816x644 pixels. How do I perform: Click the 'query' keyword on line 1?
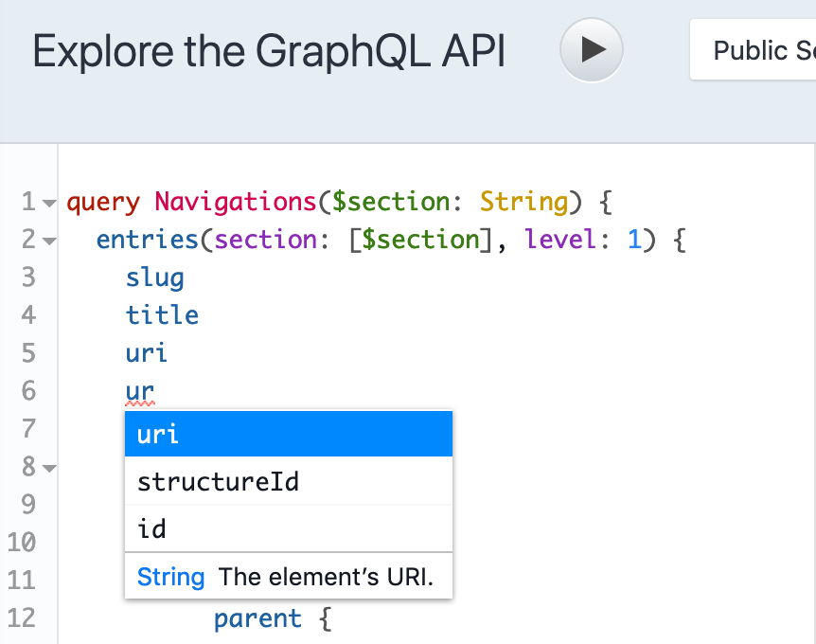click(103, 203)
